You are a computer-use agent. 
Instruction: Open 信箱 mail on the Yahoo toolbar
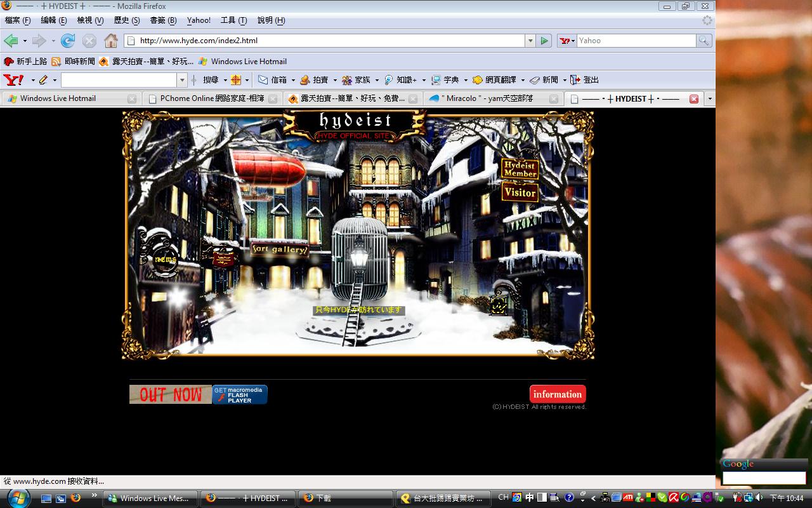[273, 80]
